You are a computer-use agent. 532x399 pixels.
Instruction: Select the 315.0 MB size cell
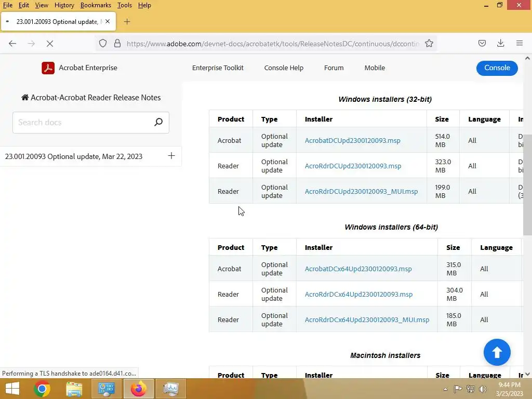coord(454,269)
